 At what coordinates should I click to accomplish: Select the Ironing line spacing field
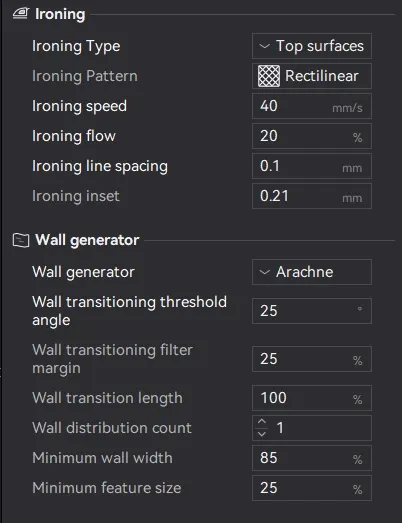(x=312, y=166)
